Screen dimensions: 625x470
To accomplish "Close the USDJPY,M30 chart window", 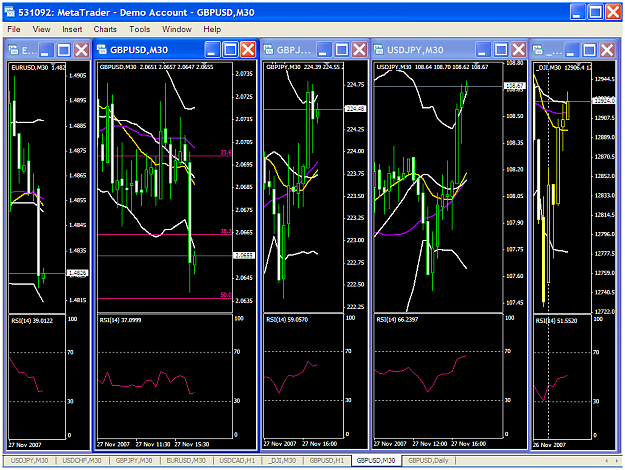I will click(519, 49).
